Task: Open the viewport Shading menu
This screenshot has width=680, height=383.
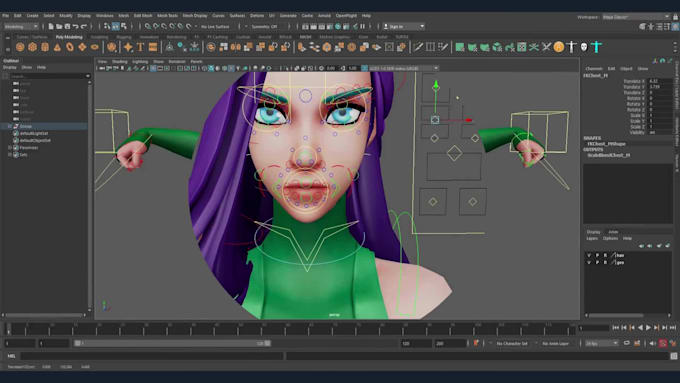Action: (x=120, y=62)
